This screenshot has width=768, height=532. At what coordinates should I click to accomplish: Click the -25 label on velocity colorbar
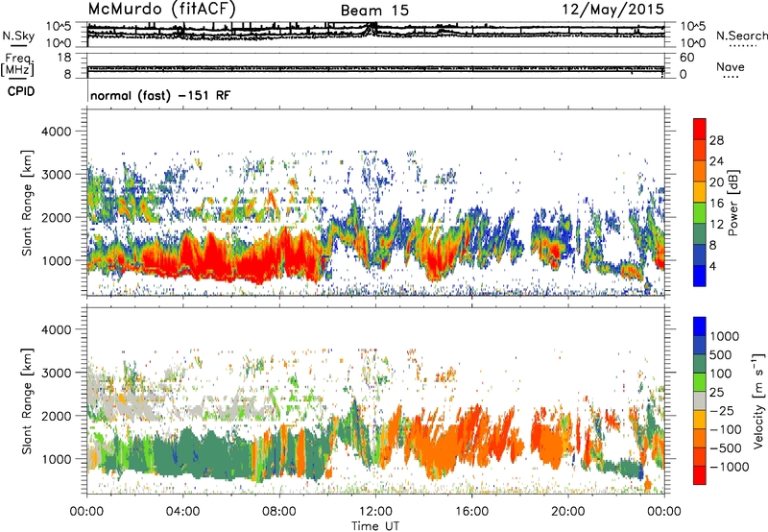click(x=723, y=410)
